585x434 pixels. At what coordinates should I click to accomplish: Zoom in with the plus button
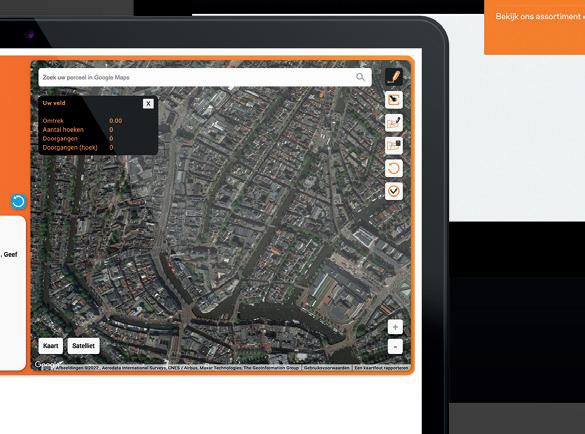coord(395,327)
